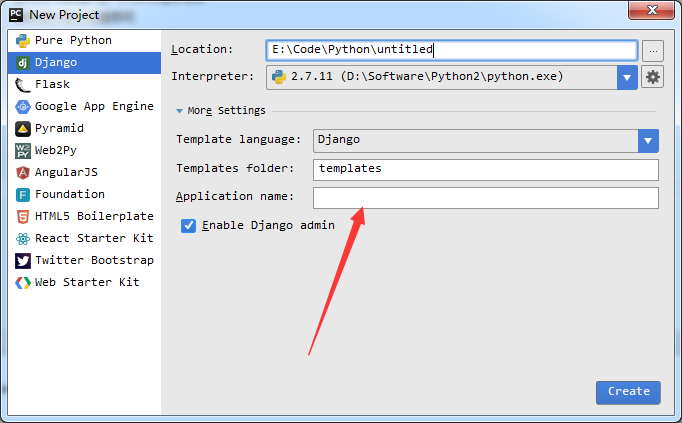Screen dimensions: 682x423
Task: Close the New Project dialog
Action: pos(651,10)
